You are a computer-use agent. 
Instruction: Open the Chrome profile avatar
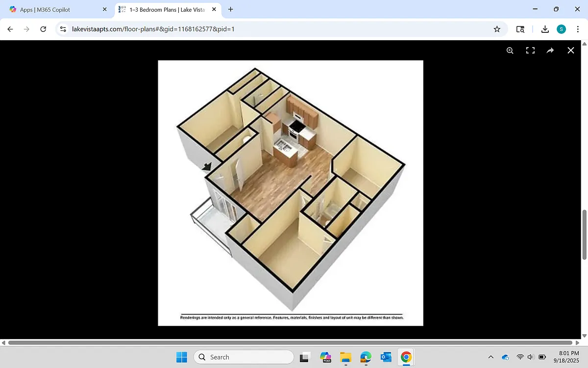(x=562, y=29)
